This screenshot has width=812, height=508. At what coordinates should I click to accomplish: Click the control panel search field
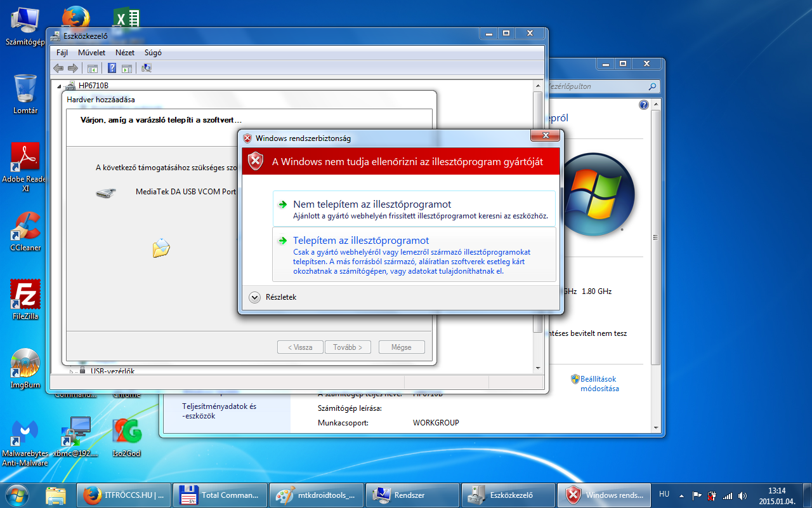[x=596, y=86]
